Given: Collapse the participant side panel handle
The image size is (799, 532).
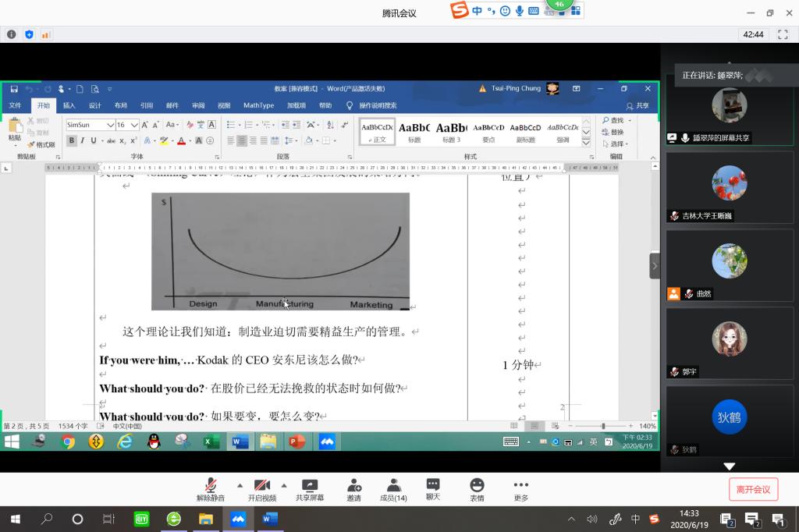Looking at the screenshot, I should [655, 266].
